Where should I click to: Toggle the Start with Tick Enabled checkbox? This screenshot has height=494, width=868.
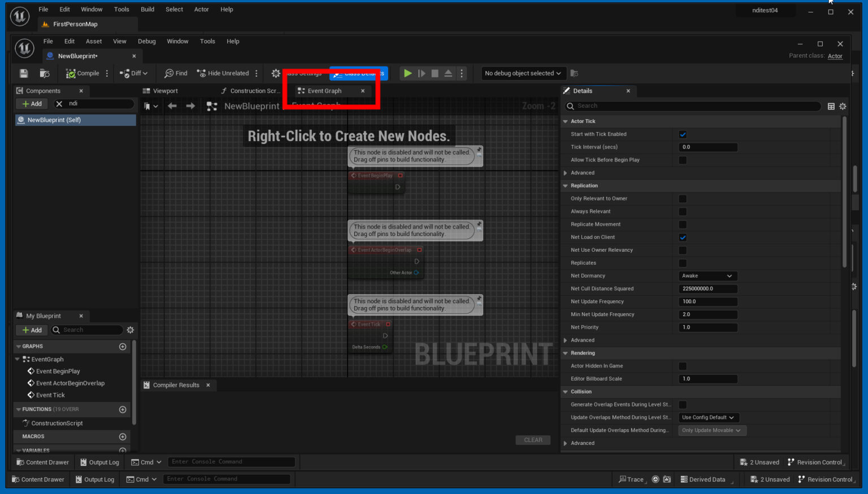pyautogui.click(x=683, y=134)
